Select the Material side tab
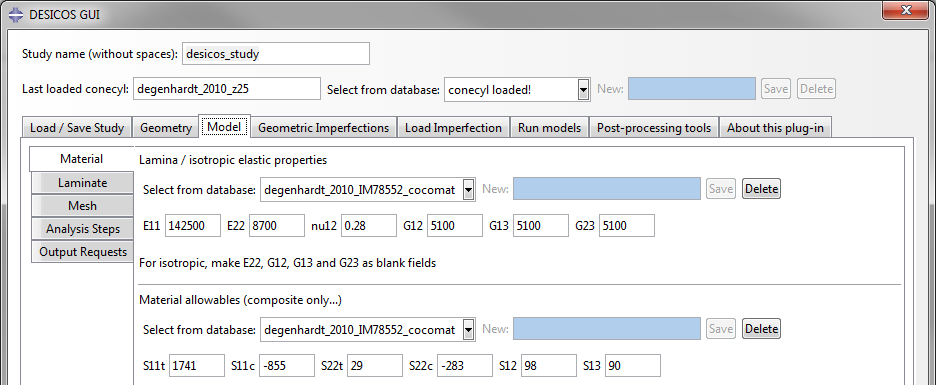This screenshot has height=385, width=936. (82, 159)
